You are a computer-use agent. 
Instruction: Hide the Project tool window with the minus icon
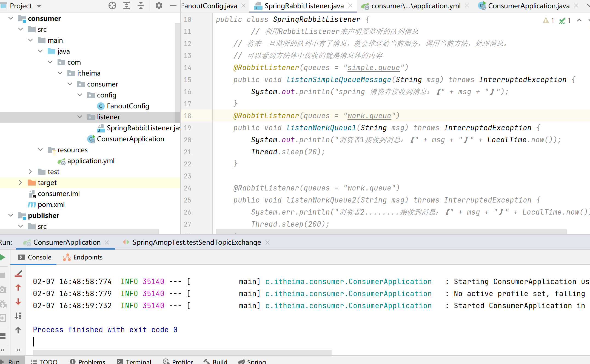pyautogui.click(x=173, y=5)
